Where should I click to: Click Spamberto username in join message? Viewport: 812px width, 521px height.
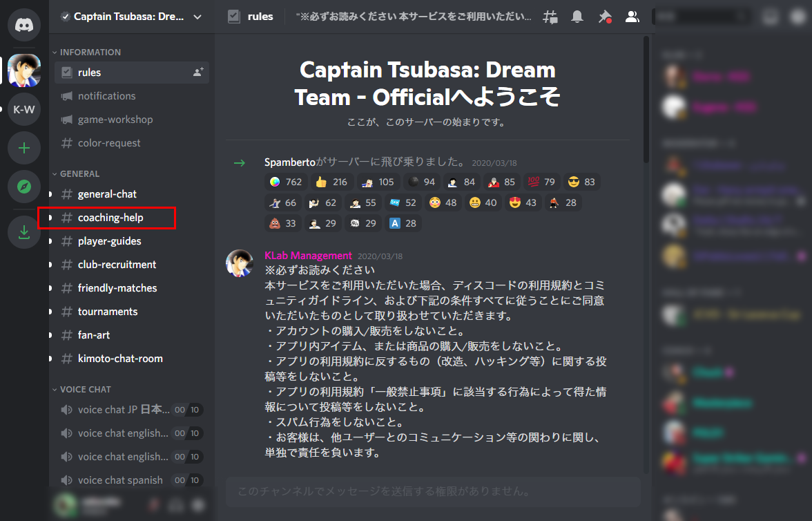pyautogui.click(x=290, y=162)
